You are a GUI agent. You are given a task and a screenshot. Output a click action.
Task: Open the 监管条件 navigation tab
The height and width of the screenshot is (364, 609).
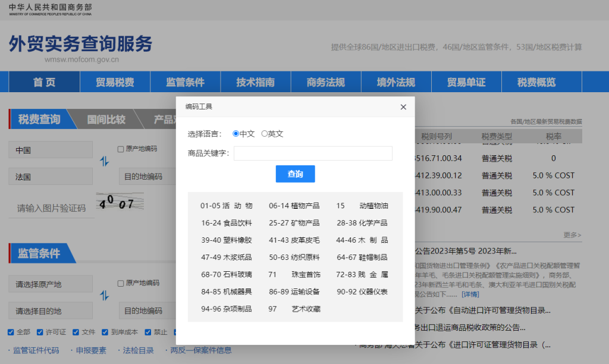[186, 82]
